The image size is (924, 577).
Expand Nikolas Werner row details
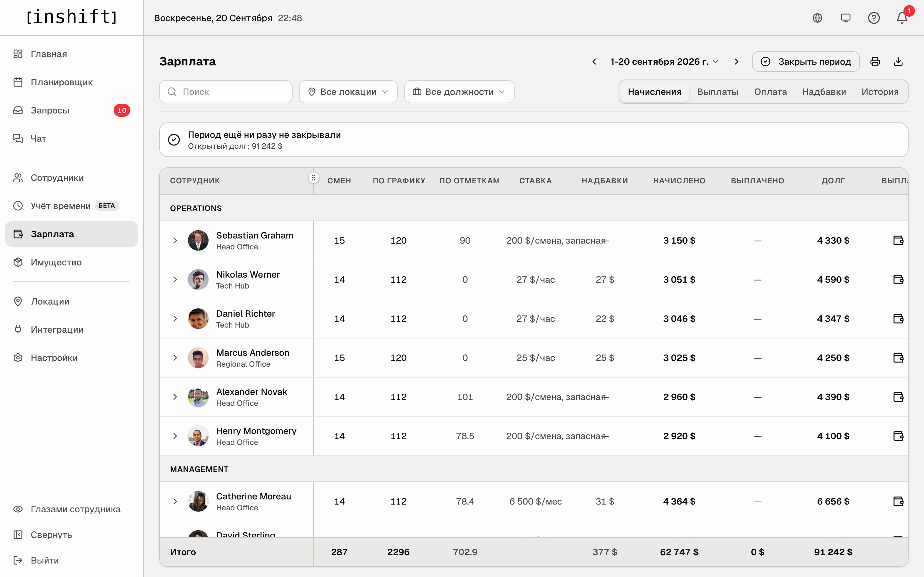(x=175, y=280)
